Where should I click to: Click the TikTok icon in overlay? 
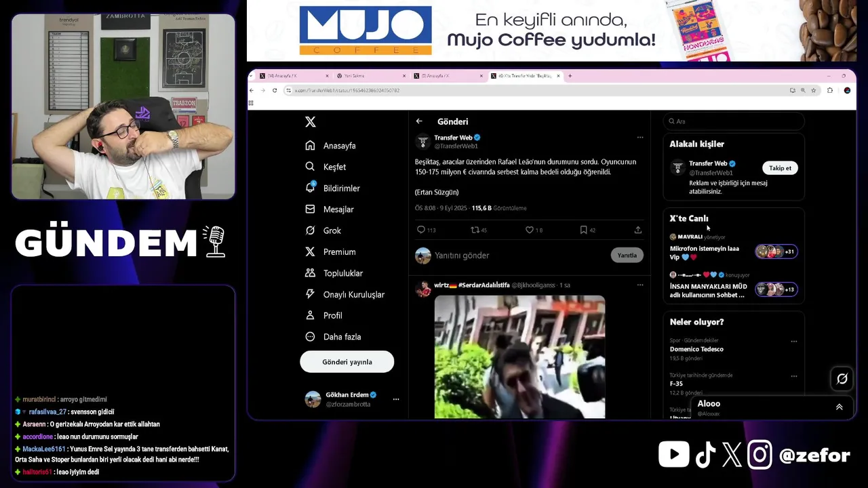point(705,455)
